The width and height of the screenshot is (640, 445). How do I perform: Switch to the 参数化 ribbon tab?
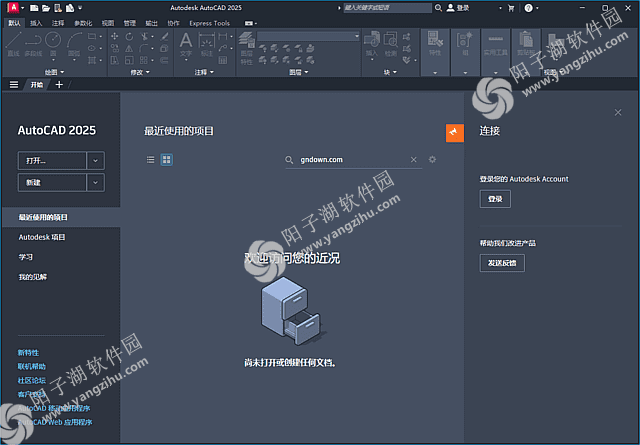pyautogui.click(x=83, y=23)
